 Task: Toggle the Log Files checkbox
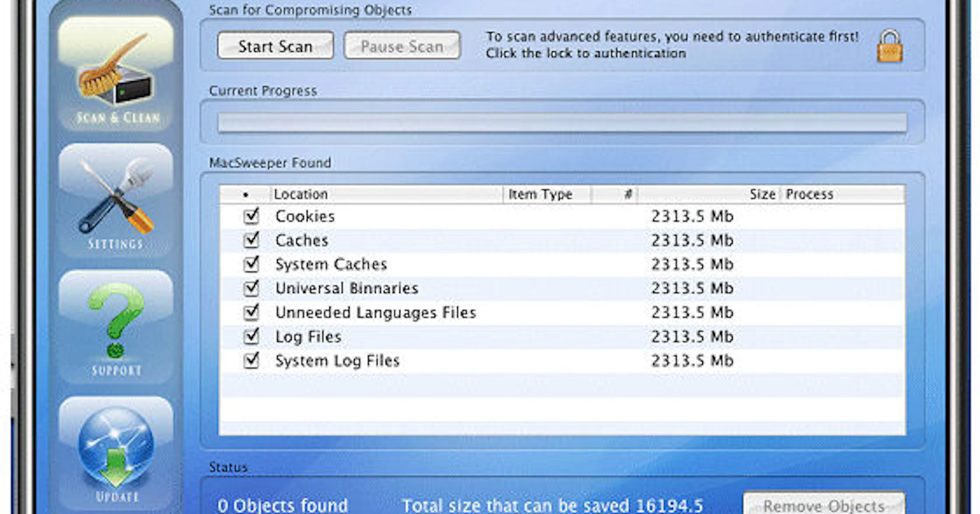(x=251, y=336)
